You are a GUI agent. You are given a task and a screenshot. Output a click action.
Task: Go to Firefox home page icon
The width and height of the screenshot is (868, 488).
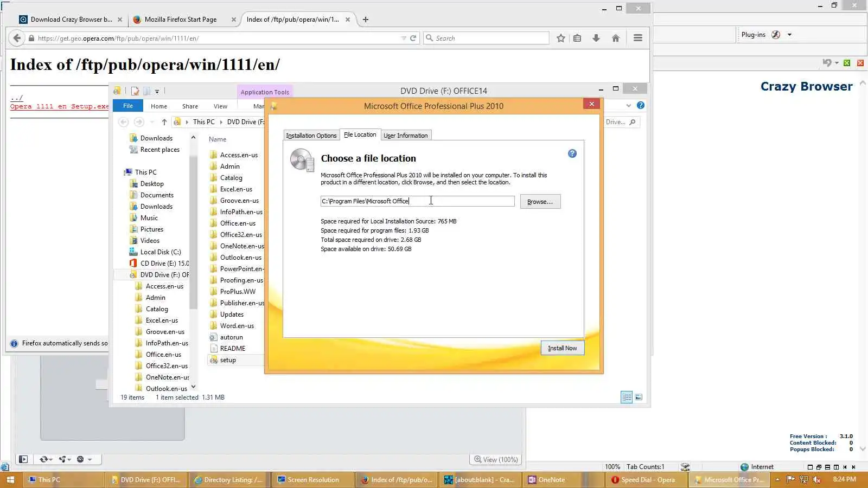point(616,38)
